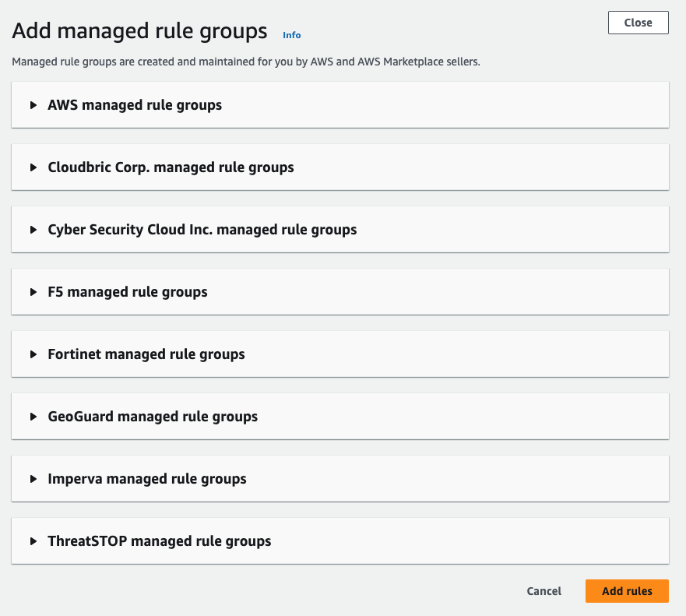Expand the F5 managed rule groups arrow

pyautogui.click(x=33, y=292)
